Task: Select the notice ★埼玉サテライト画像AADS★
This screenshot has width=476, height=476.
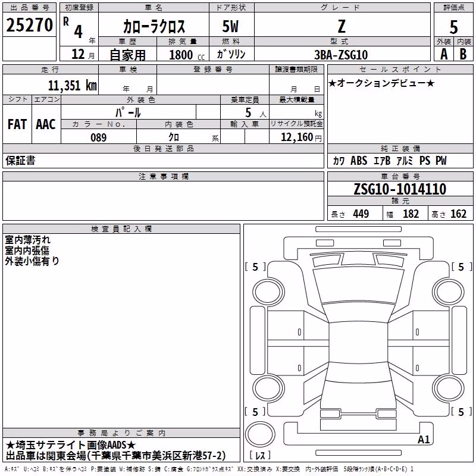Action: 70,445
